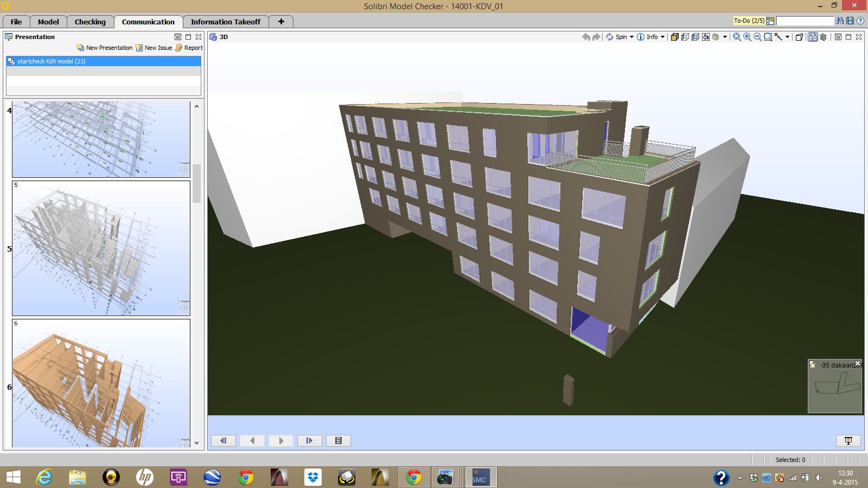868x488 pixels.
Task: Jump to last slide button
Action: click(x=310, y=441)
